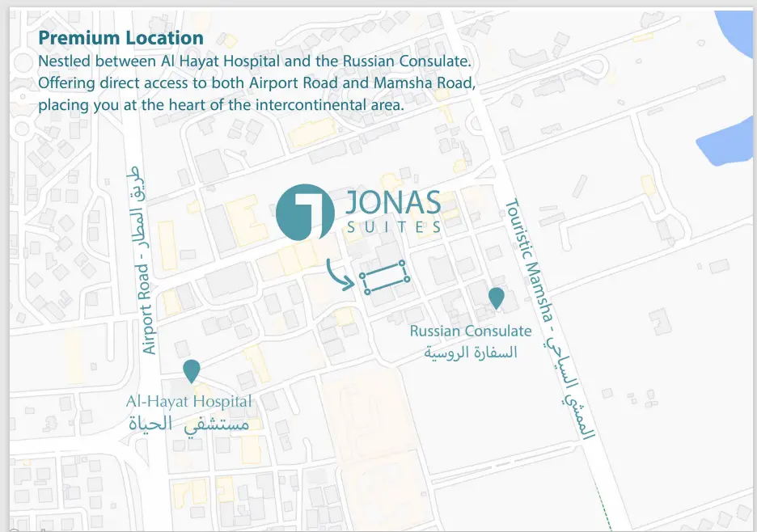
Task: Click the Arabic label below Al-Hayat Hospital
Action: 189,424
